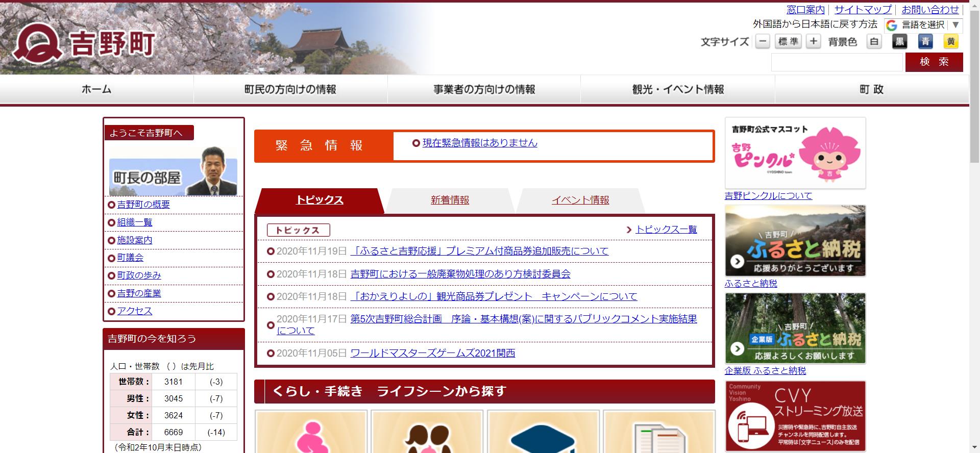The height and width of the screenshot is (453, 980).
Task: Click the 検索 search button
Action: [934, 62]
